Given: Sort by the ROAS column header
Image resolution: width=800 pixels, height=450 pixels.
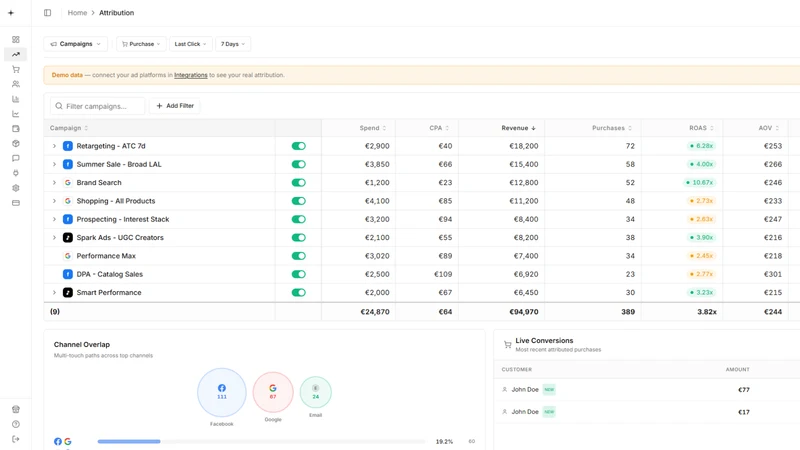Looking at the screenshot, I should pos(702,128).
